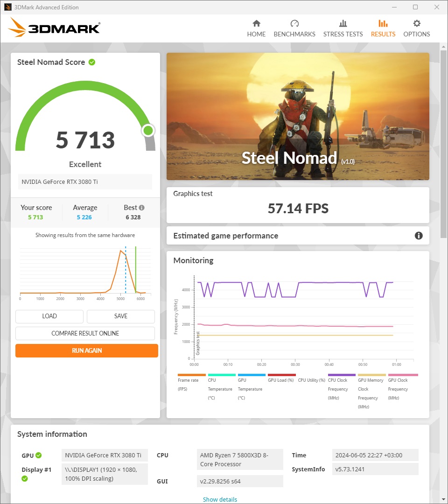The width and height of the screenshot is (448, 504).
Task: Toggle the CPU Temperature legend series
Action: [x=221, y=387]
